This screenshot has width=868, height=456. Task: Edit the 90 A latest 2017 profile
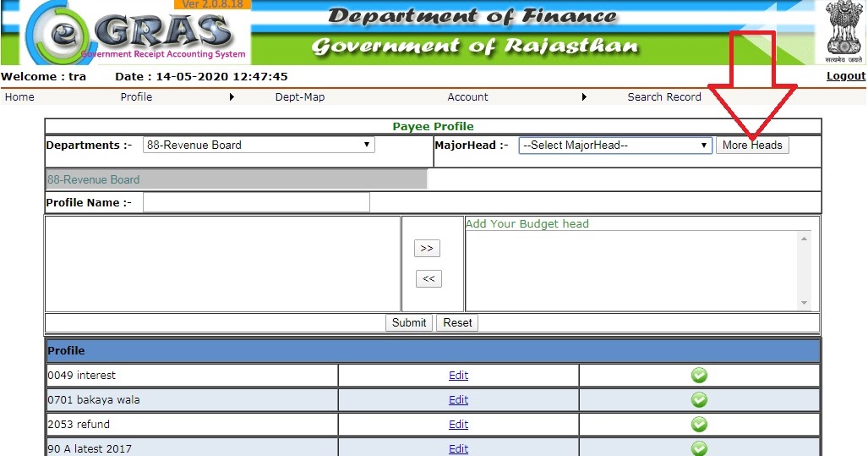click(x=458, y=448)
